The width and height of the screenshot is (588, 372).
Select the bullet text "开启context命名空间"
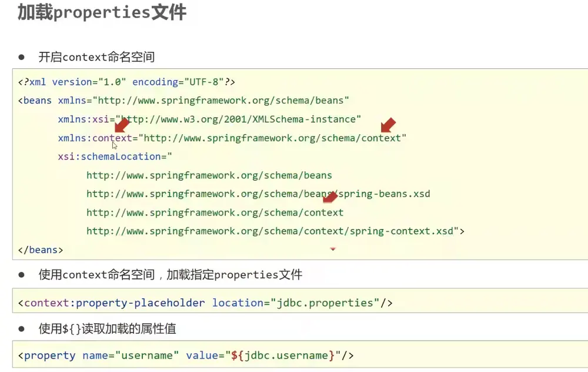pos(96,57)
